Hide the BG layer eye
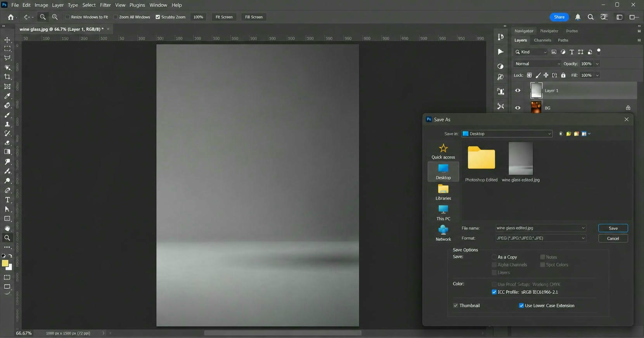This screenshot has height=338, width=644. (518, 108)
